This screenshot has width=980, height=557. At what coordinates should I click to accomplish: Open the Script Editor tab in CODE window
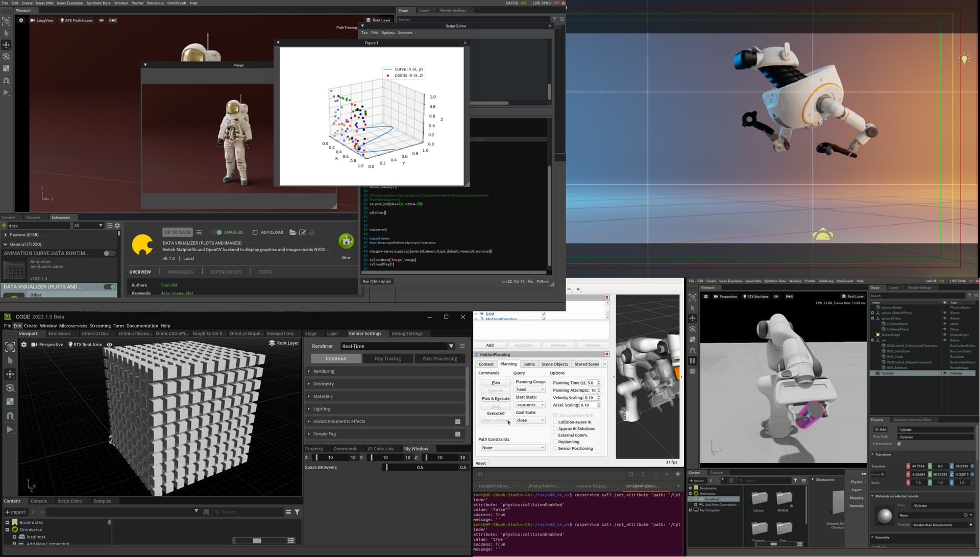70,501
